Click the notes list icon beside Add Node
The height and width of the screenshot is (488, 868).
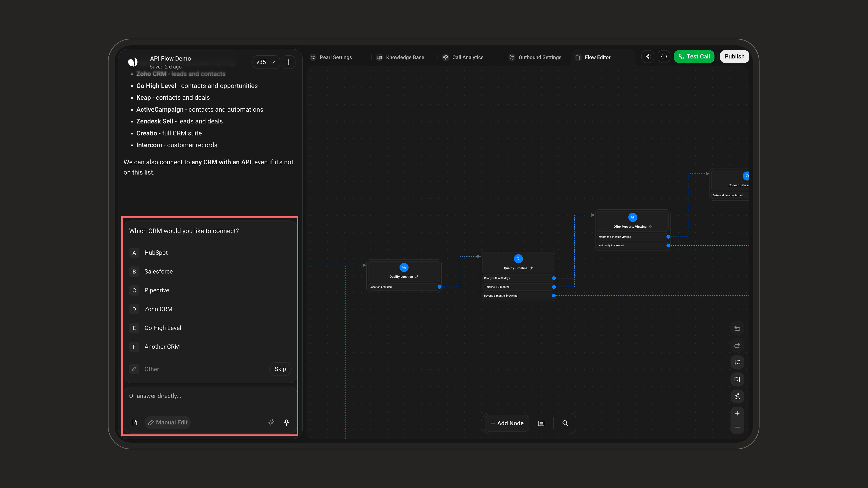[x=541, y=423]
